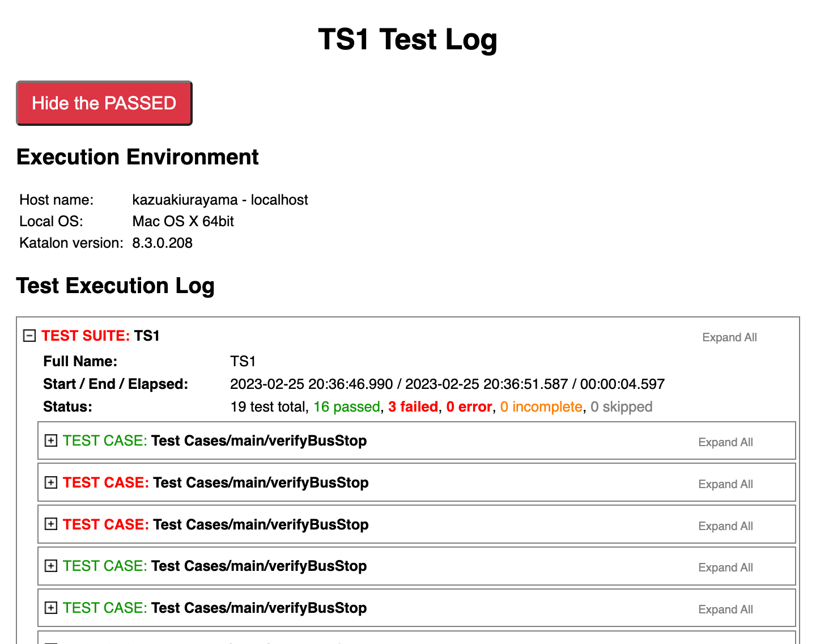
Task: Click the red 0 error count
Action: click(469, 406)
